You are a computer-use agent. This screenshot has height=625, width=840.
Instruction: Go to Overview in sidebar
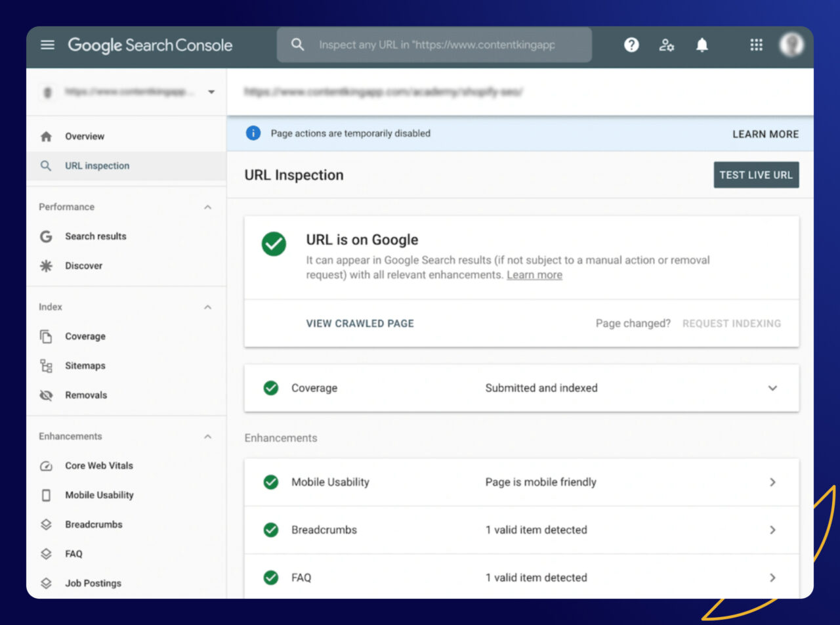[85, 137]
